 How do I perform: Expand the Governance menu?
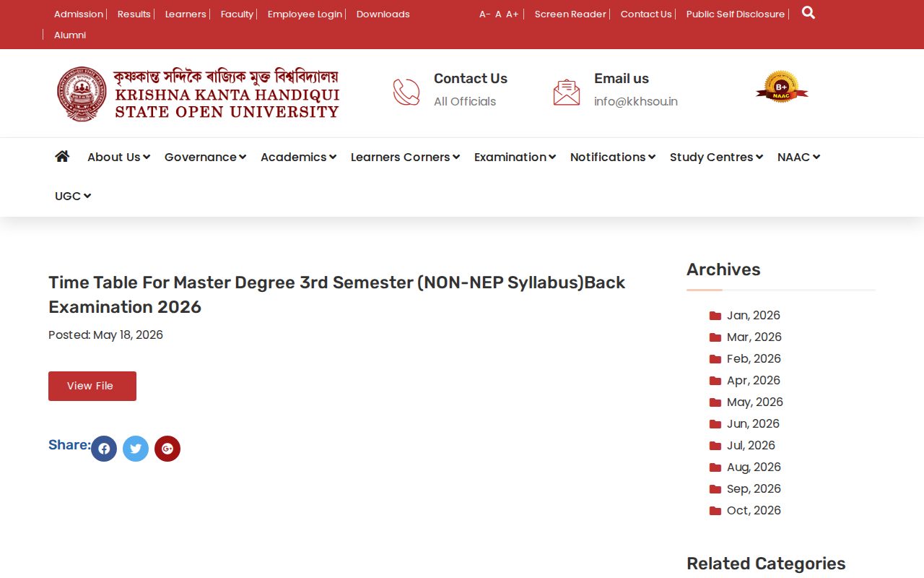(205, 157)
